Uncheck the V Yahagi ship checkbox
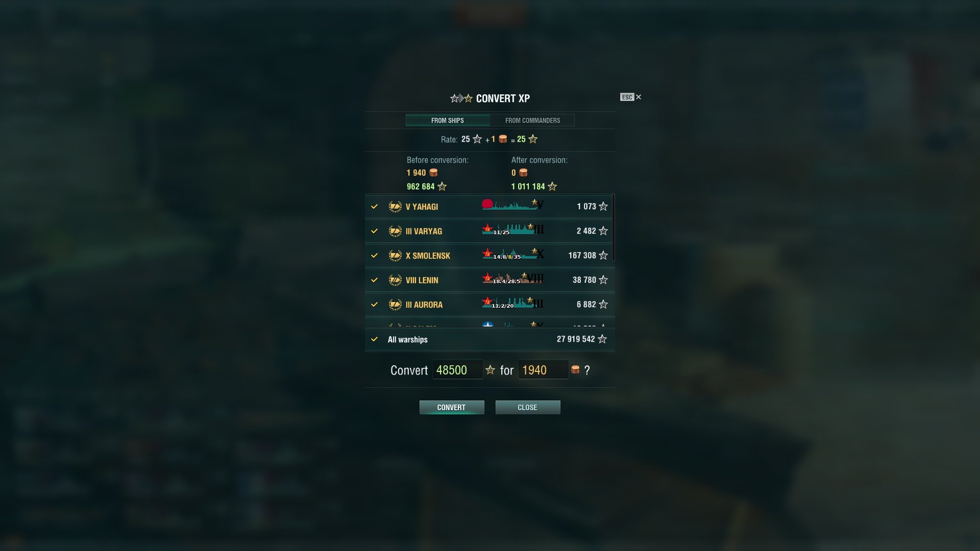 tap(374, 207)
